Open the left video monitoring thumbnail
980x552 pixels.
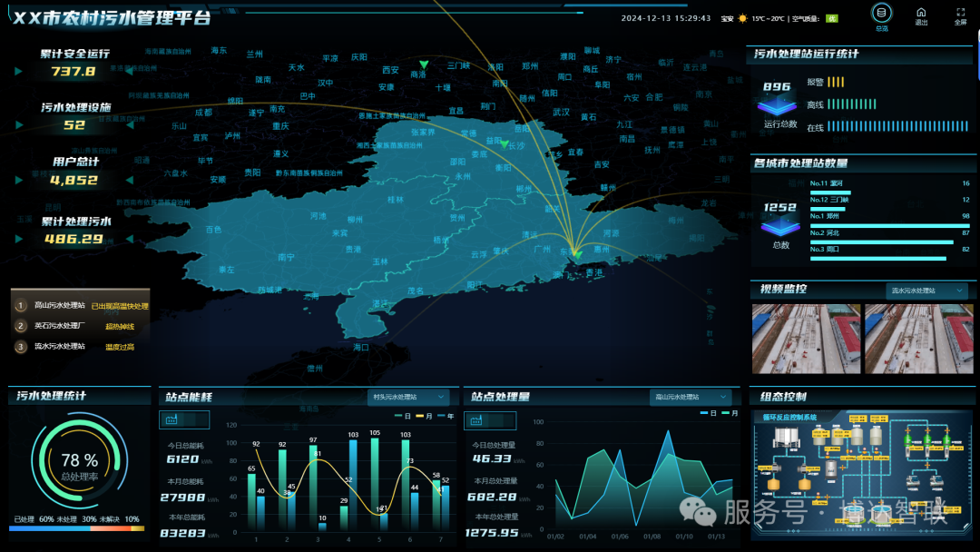coord(806,339)
